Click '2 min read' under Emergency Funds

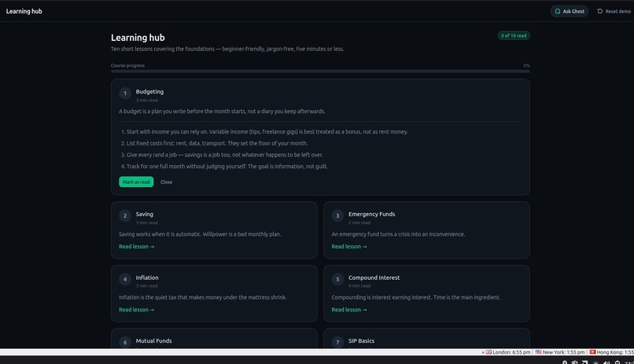359,222
